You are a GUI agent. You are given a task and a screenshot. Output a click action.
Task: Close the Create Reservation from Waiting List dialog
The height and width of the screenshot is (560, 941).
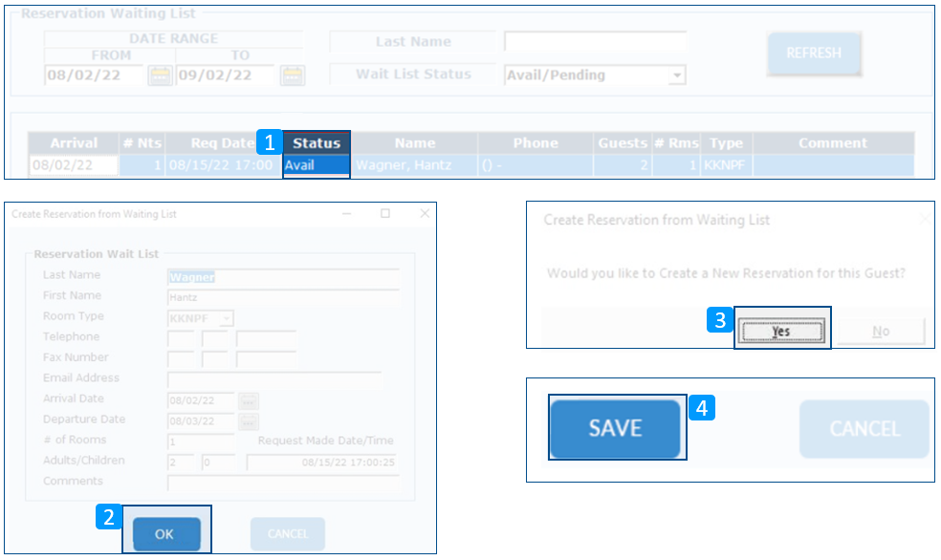[x=425, y=214]
